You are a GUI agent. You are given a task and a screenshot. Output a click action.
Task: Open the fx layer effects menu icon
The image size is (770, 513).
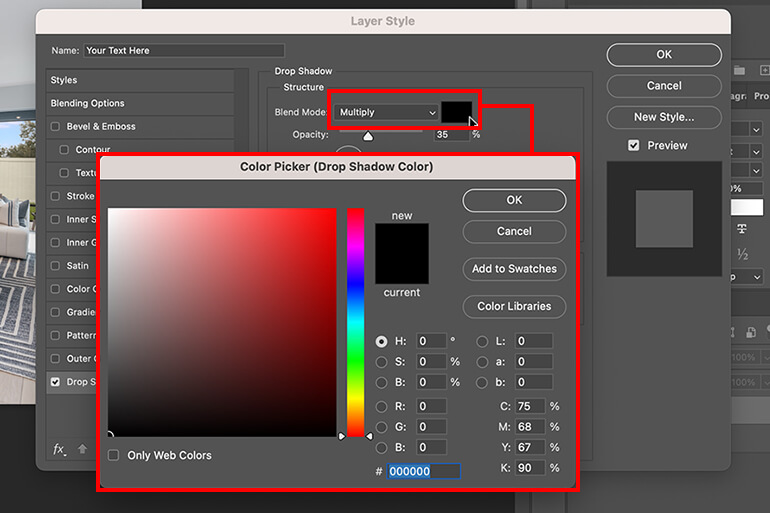tap(59, 449)
